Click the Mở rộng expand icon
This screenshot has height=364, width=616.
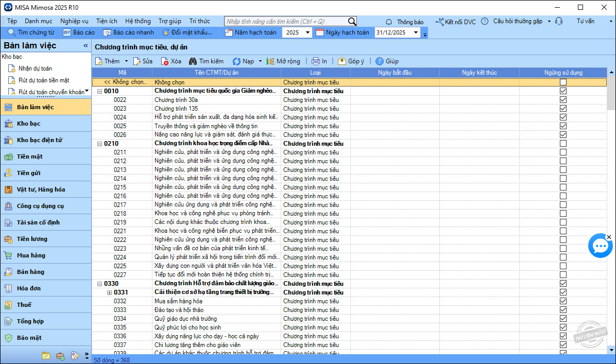(270, 61)
